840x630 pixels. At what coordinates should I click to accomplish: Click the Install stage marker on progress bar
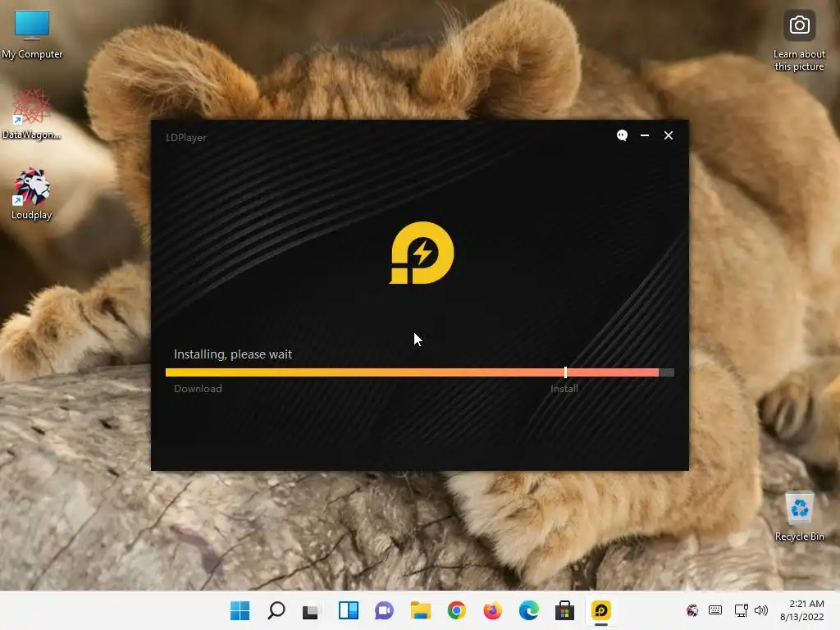pos(565,372)
